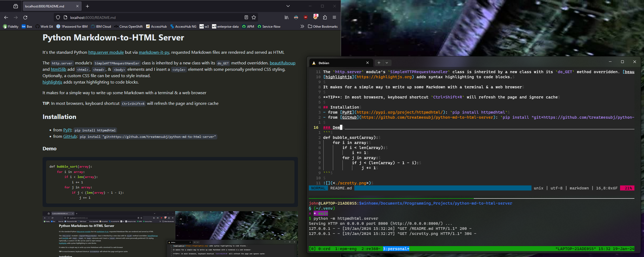Add a new terminal tab with plus
This screenshot has height=257, width=644.
coord(379,63)
